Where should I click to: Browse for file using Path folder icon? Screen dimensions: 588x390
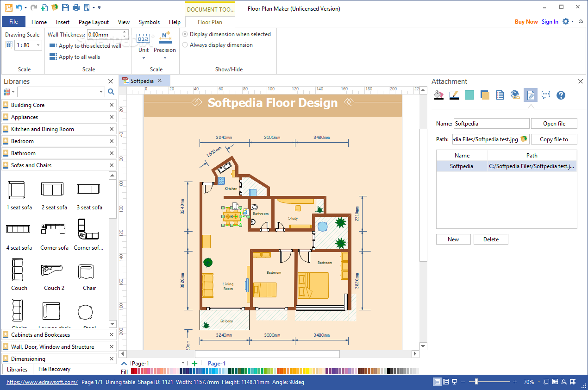524,139
